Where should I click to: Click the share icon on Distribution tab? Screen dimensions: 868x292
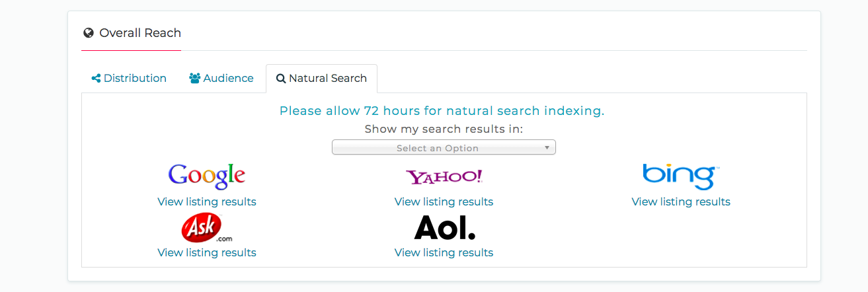(96, 79)
